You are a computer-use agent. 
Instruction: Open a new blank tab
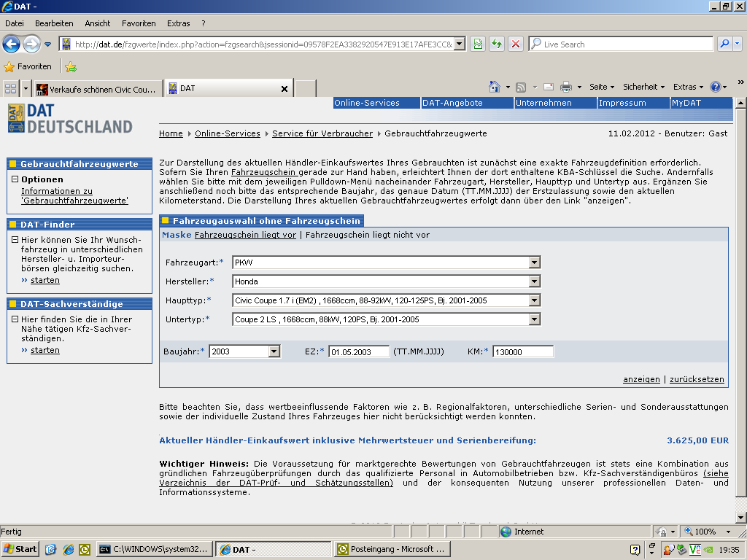tap(306, 89)
